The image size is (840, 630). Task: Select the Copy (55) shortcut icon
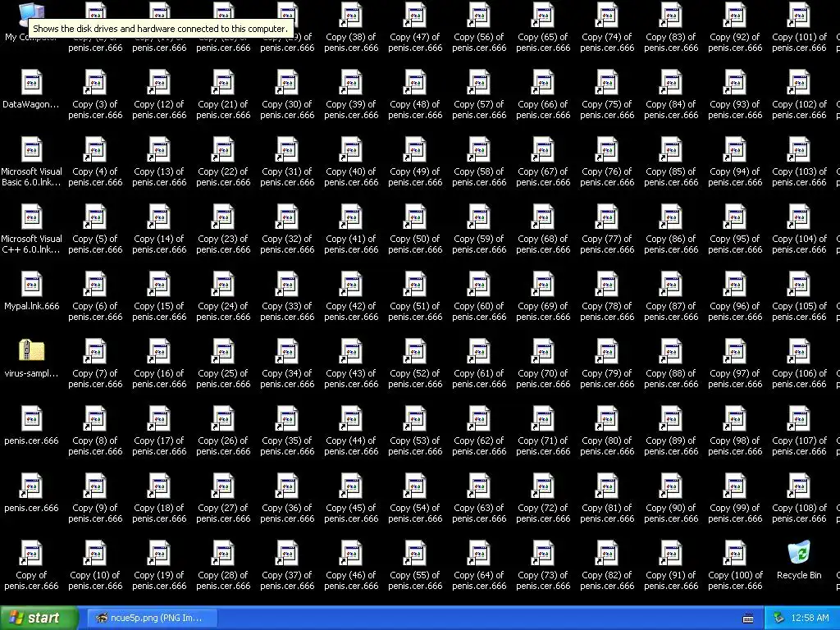415,554
